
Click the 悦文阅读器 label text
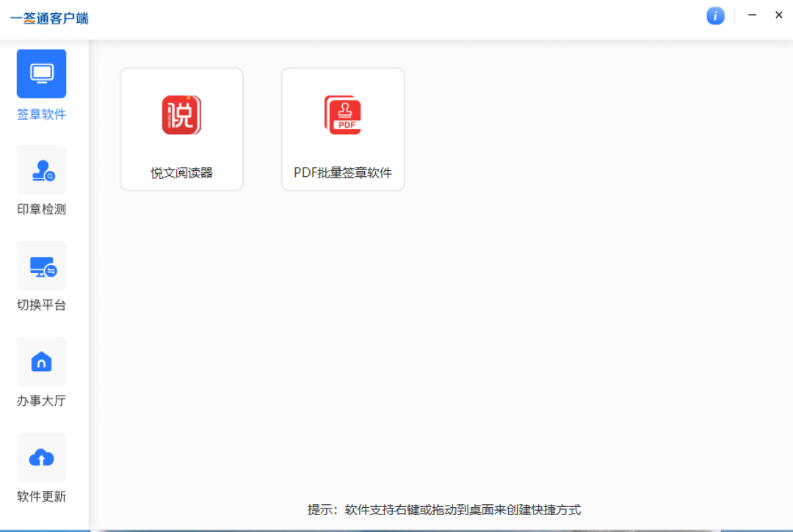pos(181,173)
